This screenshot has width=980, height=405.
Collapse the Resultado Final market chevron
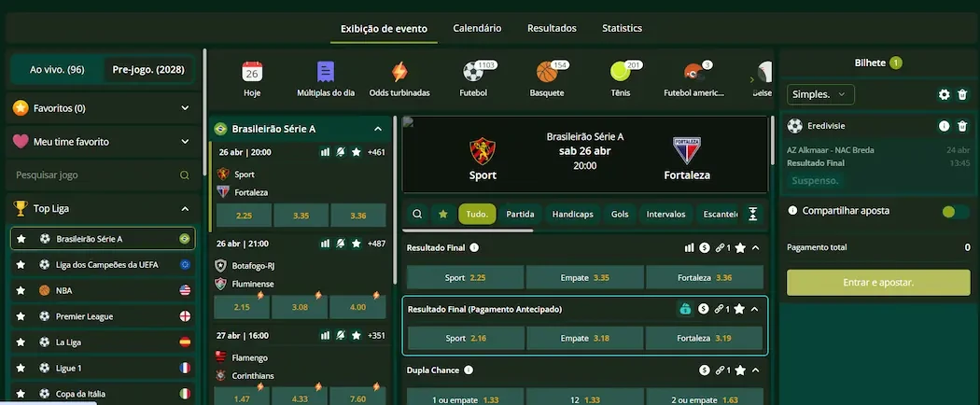point(756,248)
